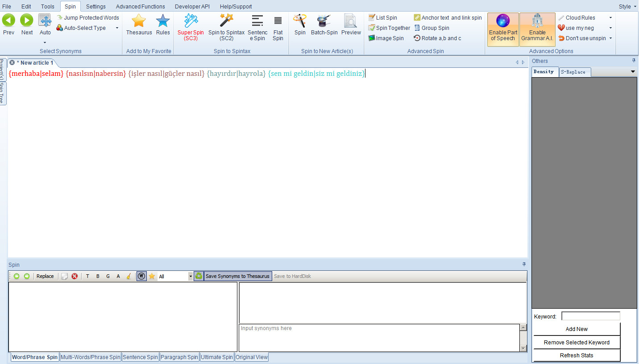Select the Sentence Spin ribbon icon
Screen dimensions: 639x364
pyautogui.click(x=257, y=21)
